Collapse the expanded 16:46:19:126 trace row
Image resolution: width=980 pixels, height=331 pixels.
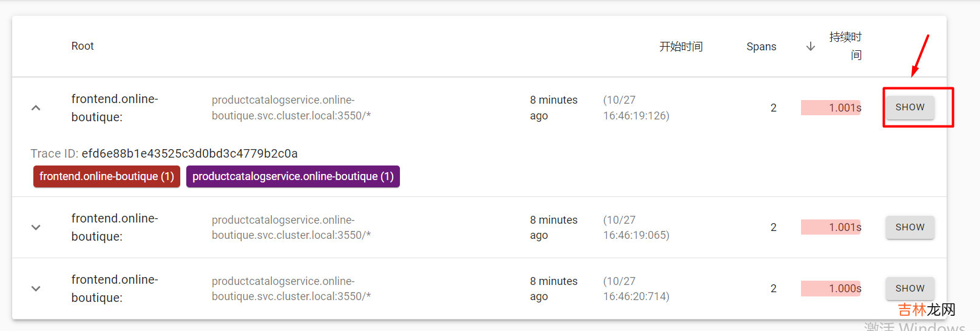36,108
